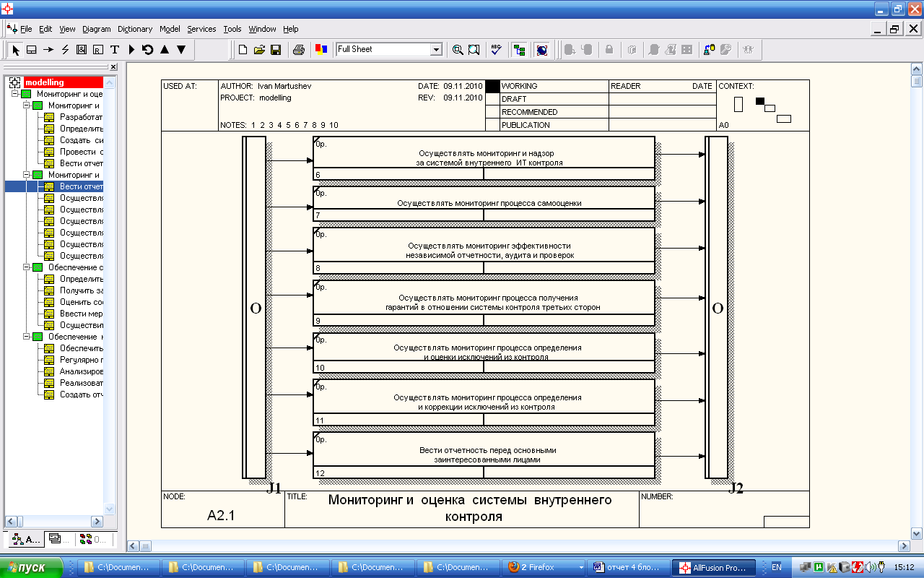Image resolution: width=924 pixels, height=578 pixels.
Task: Click the Data Usage database transfer icon
Action: pos(710,50)
